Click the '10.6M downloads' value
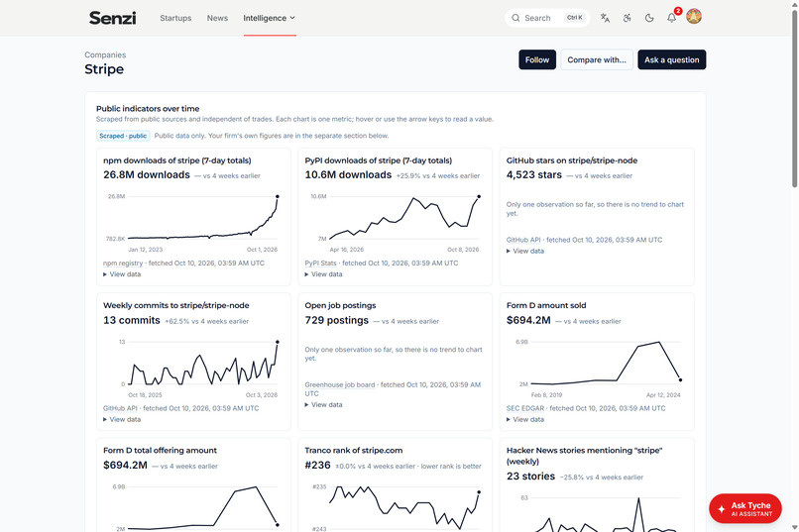Screen dimensions: 799x532 [x=348, y=175]
